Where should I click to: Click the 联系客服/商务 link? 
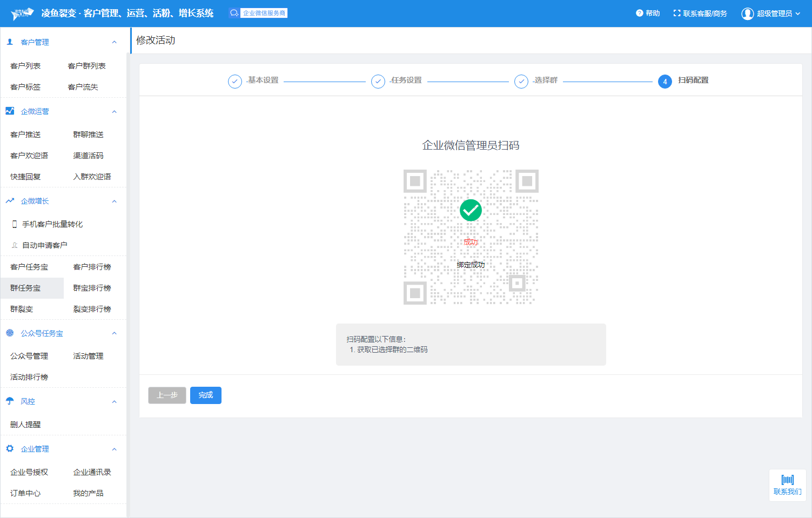point(700,14)
